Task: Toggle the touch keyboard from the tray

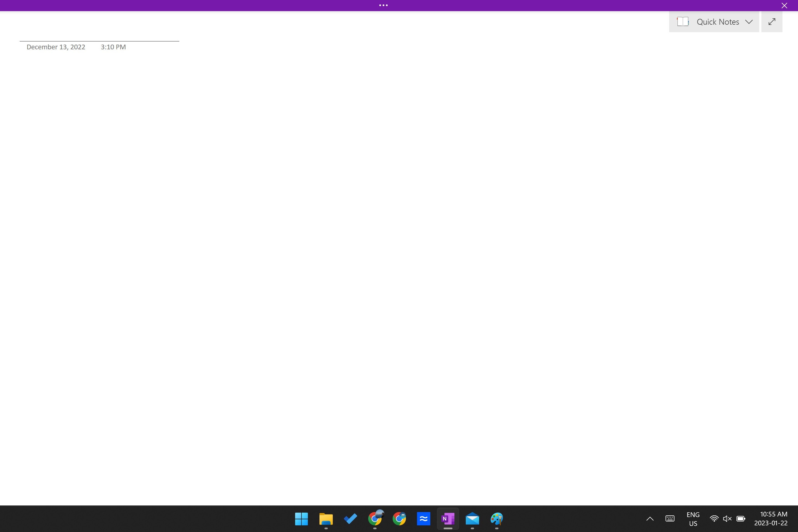Action: pyautogui.click(x=670, y=519)
